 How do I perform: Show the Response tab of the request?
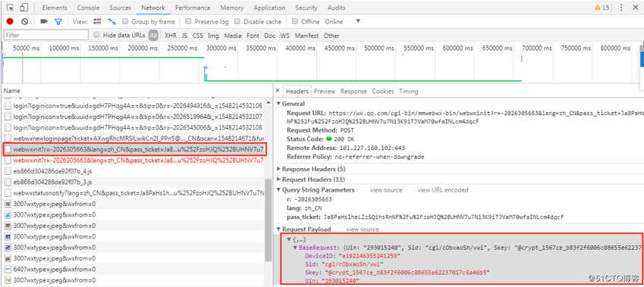353,91
